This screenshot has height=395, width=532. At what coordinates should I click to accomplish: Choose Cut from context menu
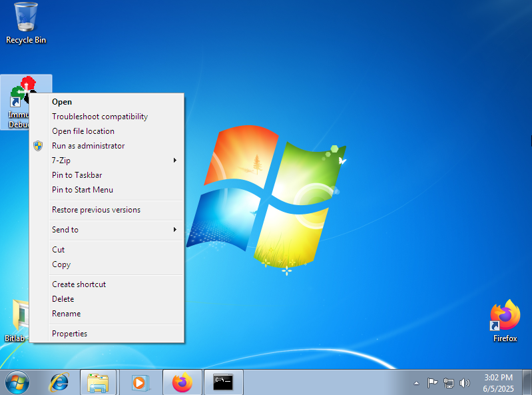coord(107,250)
